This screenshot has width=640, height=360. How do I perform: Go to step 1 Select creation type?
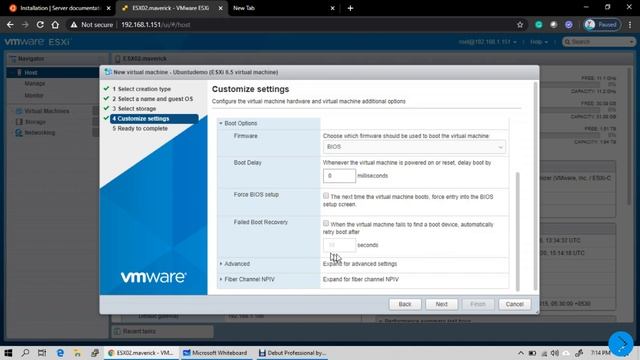point(141,89)
